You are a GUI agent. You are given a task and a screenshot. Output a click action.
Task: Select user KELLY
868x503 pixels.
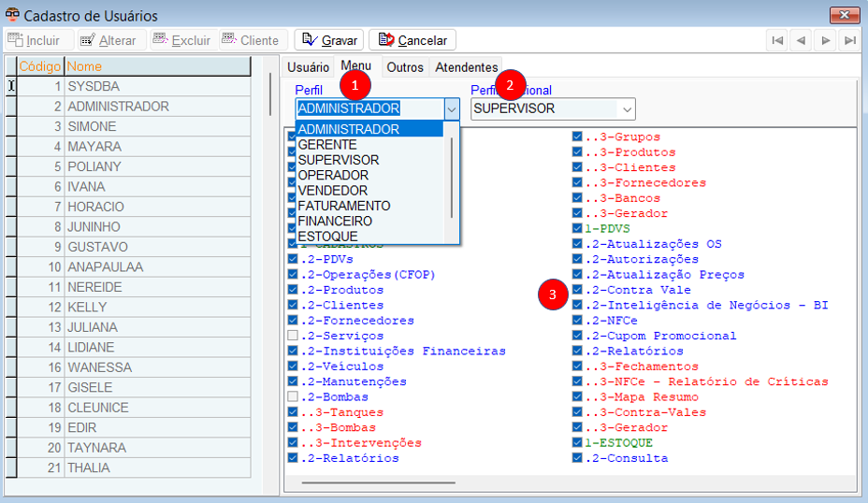134,307
